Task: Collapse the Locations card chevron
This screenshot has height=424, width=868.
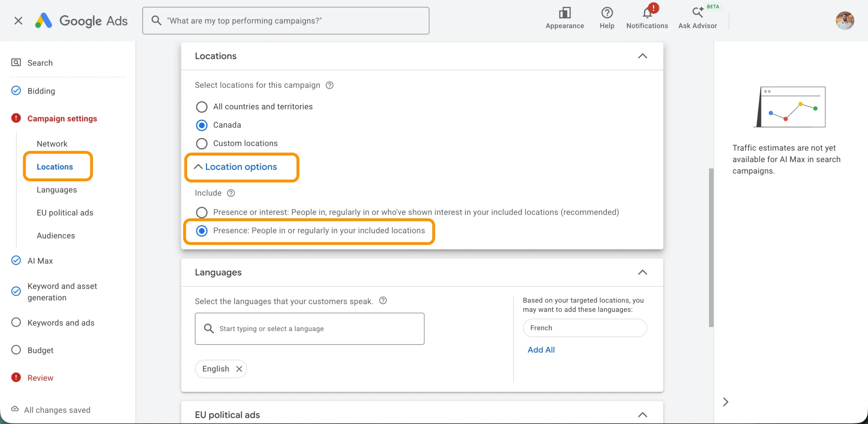Action: 643,56
